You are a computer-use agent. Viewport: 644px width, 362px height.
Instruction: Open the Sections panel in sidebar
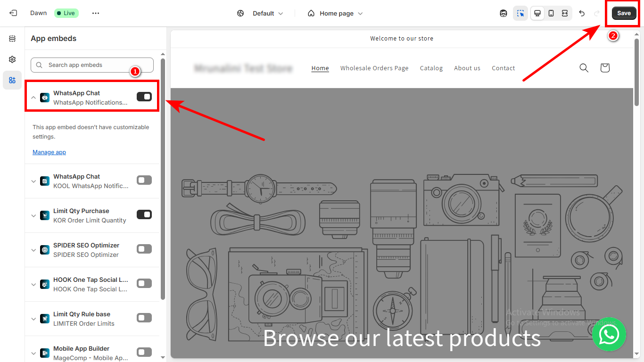coord(12,39)
